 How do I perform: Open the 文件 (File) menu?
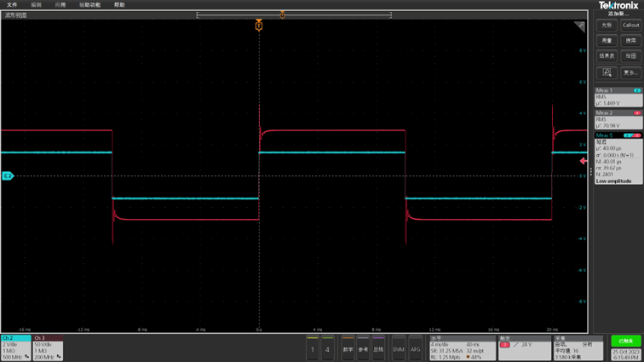12,5
